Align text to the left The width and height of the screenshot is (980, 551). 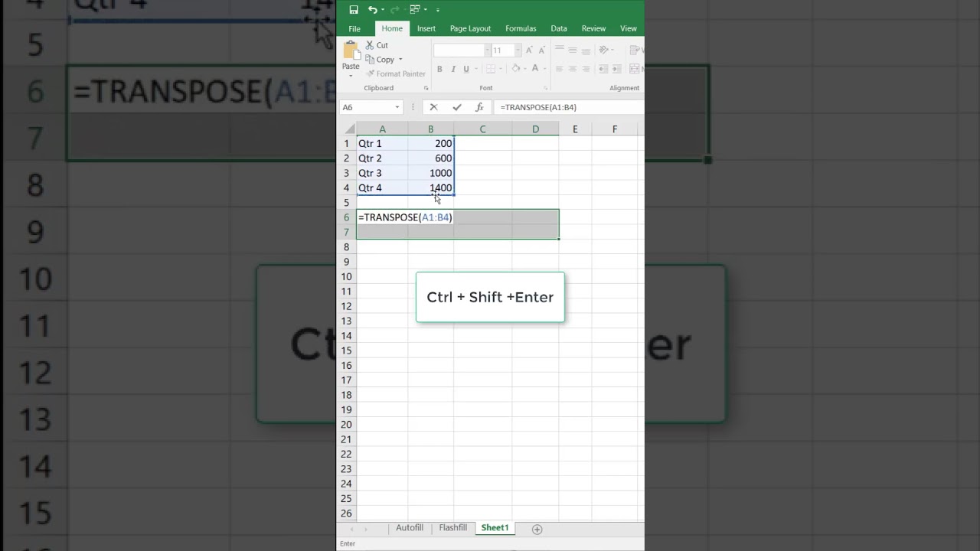pyautogui.click(x=560, y=69)
